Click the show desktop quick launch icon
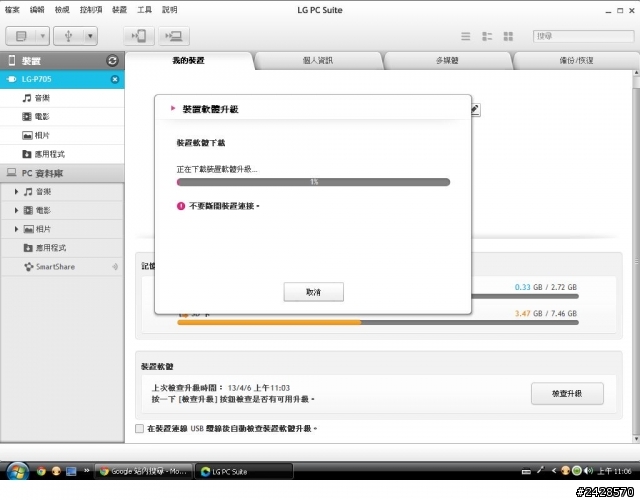Viewport: 640px width, 500px height. [x=71, y=471]
